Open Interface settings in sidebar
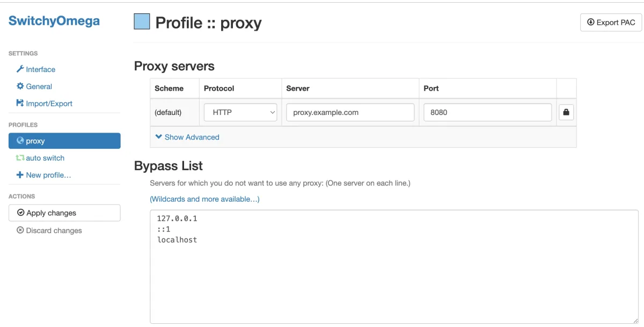 tap(36, 69)
